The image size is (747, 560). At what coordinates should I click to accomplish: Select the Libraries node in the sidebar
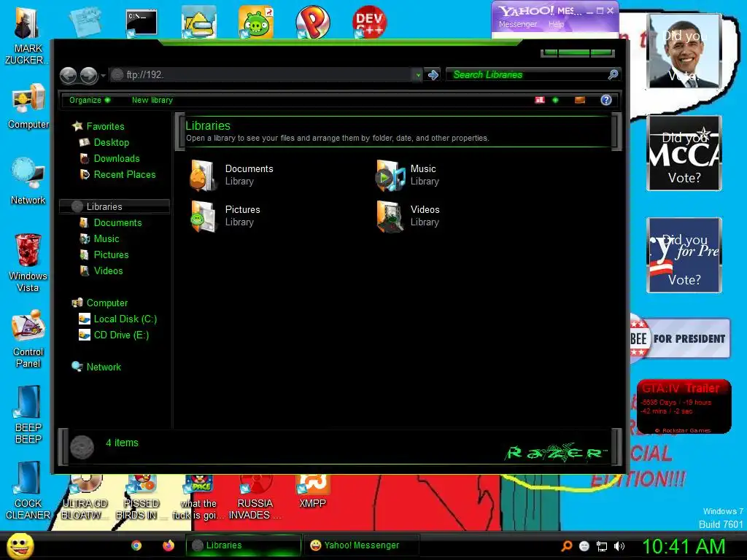[x=115, y=206]
